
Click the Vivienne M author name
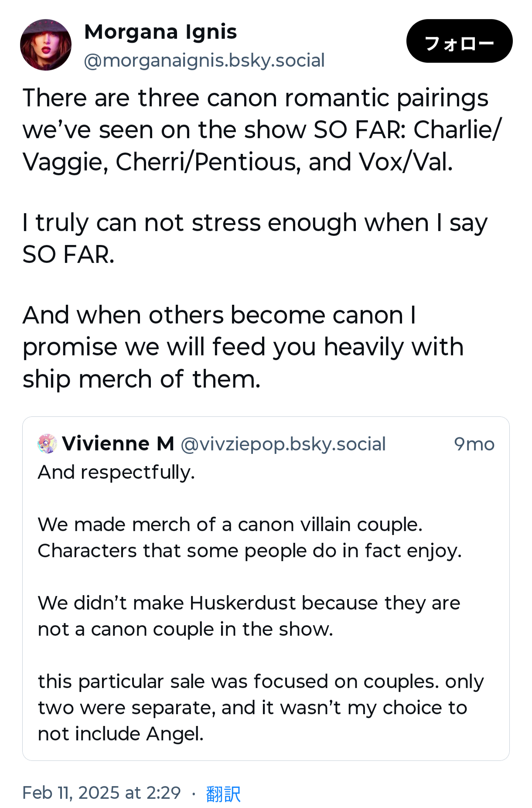[x=118, y=444]
